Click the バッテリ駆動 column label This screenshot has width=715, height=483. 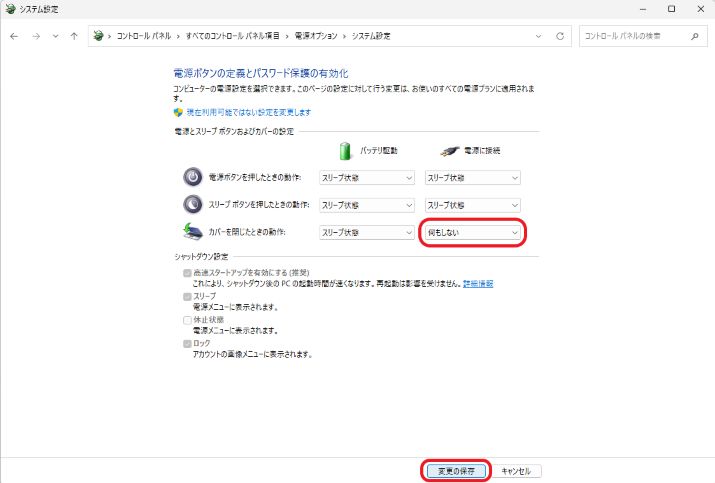click(x=378, y=151)
